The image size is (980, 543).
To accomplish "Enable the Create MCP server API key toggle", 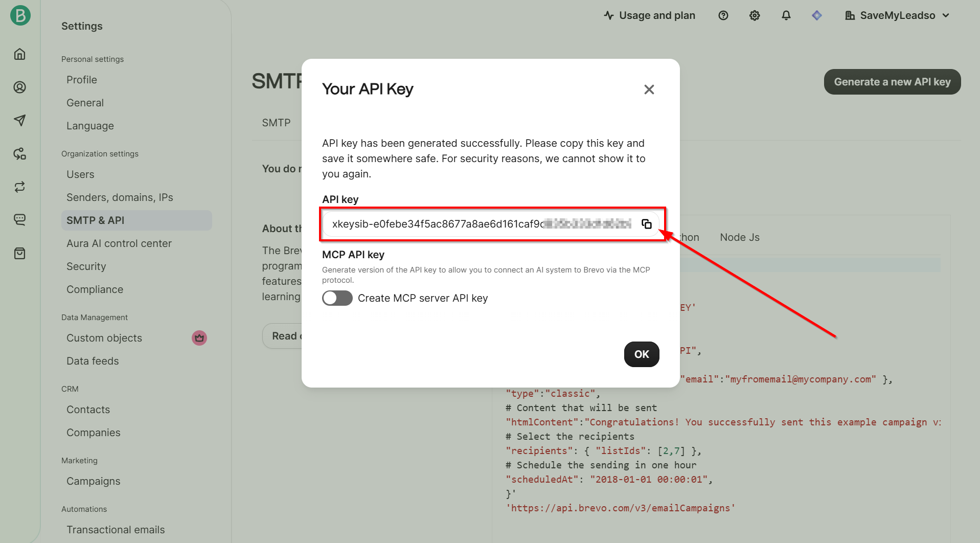I will [x=337, y=298].
